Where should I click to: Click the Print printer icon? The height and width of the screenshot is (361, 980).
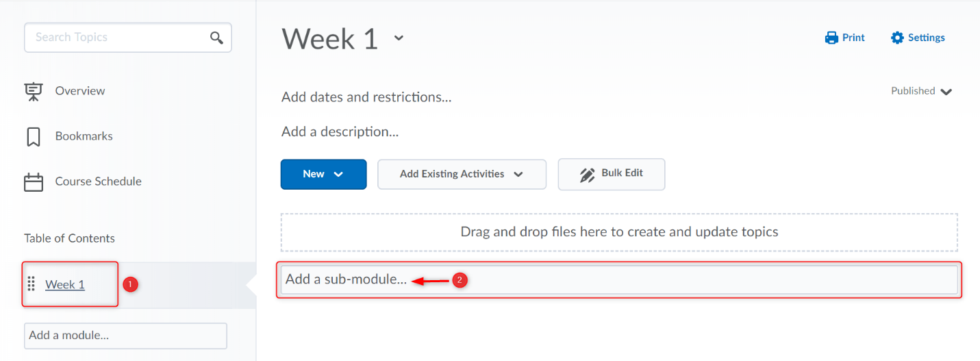point(831,38)
